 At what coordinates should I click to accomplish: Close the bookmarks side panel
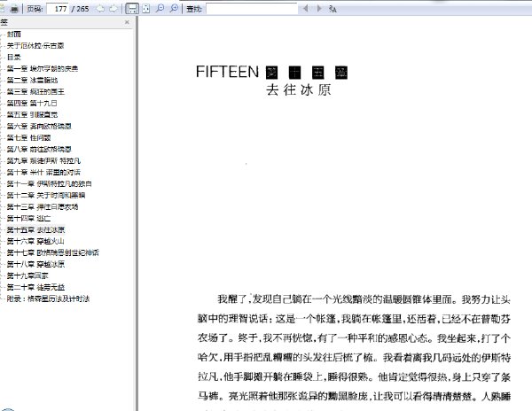[x=127, y=22]
